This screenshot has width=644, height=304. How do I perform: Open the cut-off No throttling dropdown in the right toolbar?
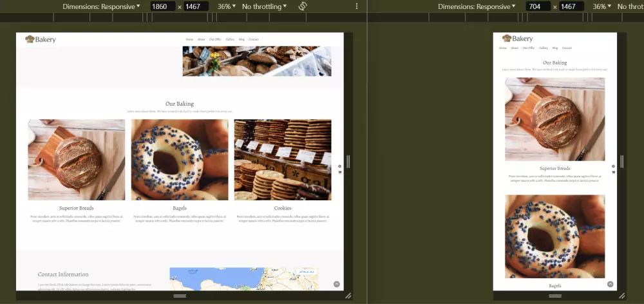pyautogui.click(x=630, y=6)
